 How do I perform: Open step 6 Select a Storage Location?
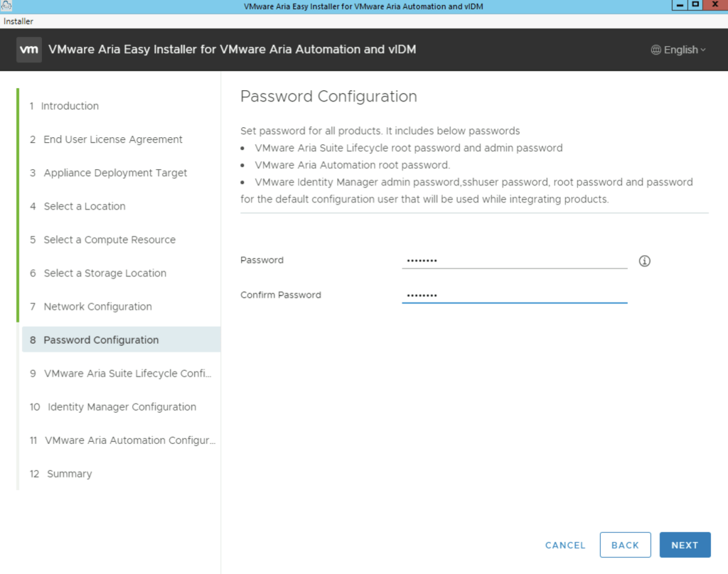coord(98,273)
